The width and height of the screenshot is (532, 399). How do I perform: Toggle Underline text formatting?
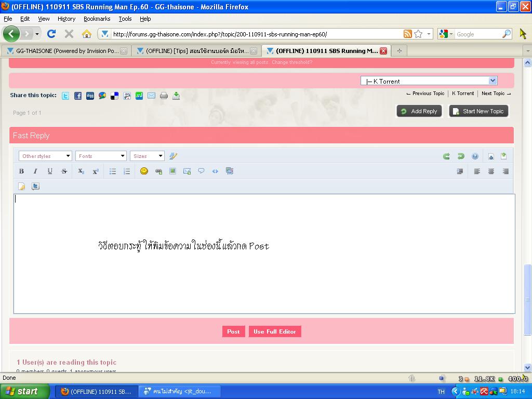(x=50, y=171)
